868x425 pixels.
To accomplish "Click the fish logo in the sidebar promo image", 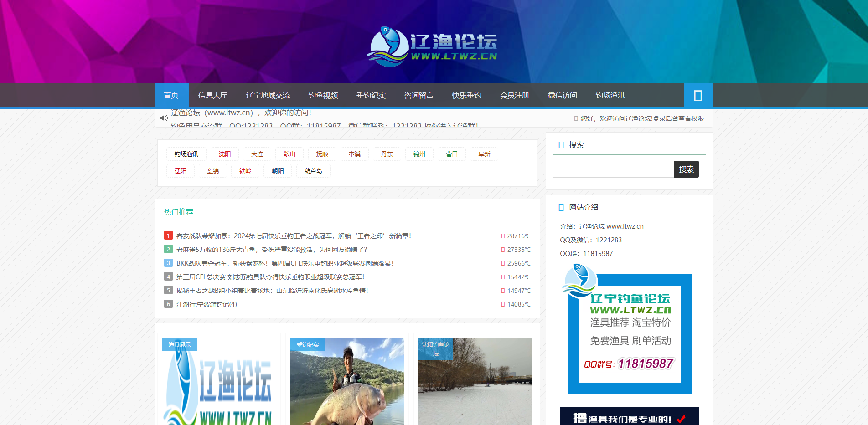I will click(x=580, y=282).
